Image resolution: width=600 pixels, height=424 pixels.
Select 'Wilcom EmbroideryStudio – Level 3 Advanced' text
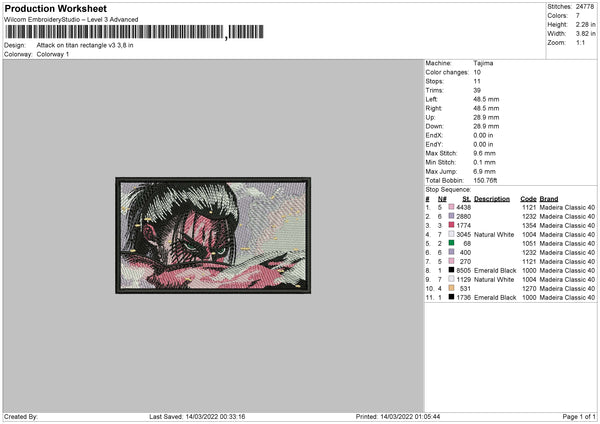coord(71,20)
